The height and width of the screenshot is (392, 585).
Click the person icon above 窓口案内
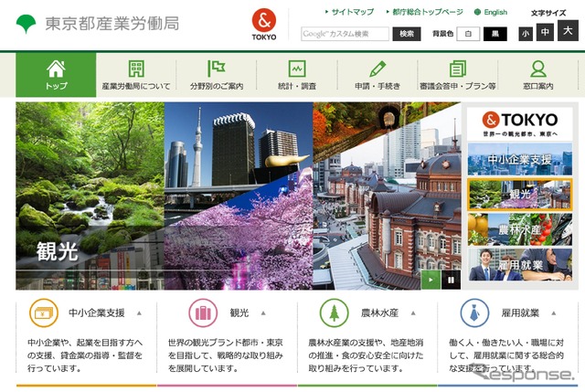[538, 69]
